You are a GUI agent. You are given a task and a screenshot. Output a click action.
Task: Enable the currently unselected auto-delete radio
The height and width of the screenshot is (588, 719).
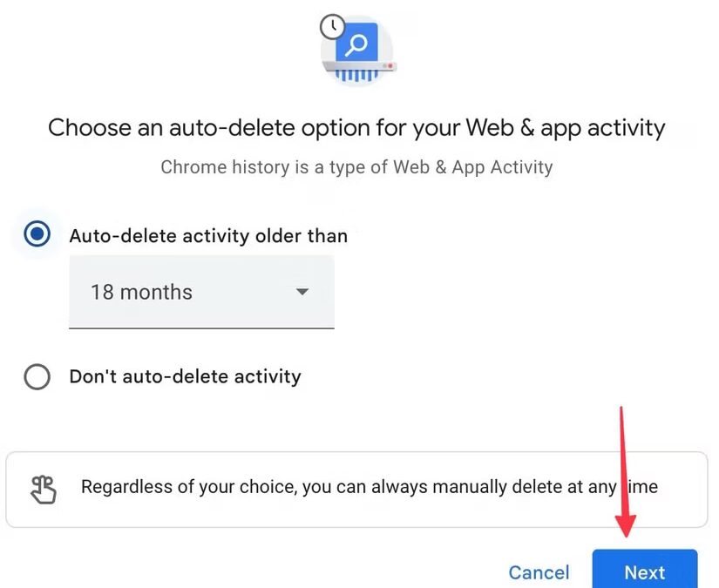pos(37,376)
